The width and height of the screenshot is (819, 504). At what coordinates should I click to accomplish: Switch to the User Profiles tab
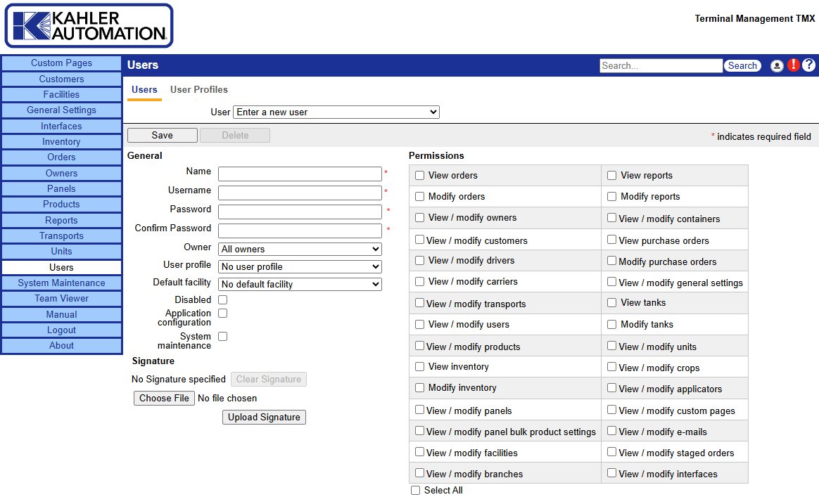tap(199, 90)
